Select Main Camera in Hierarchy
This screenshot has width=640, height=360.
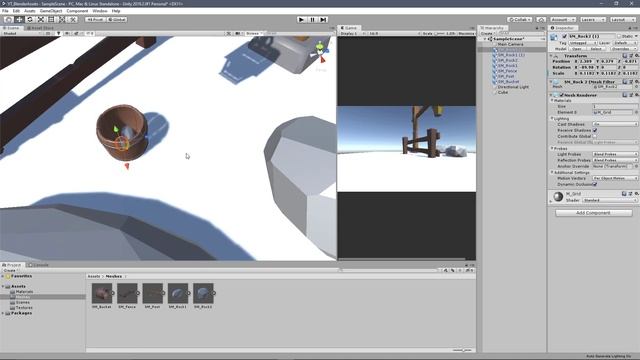[510, 44]
